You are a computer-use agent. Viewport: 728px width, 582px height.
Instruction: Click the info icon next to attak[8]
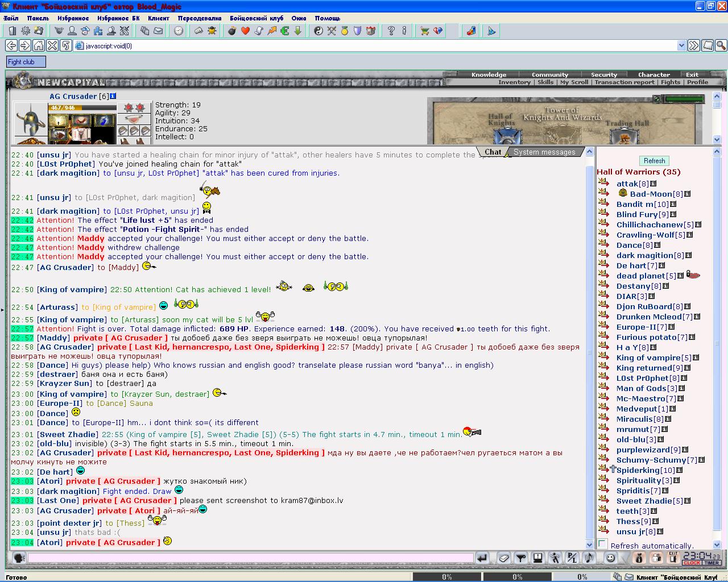[x=653, y=184]
